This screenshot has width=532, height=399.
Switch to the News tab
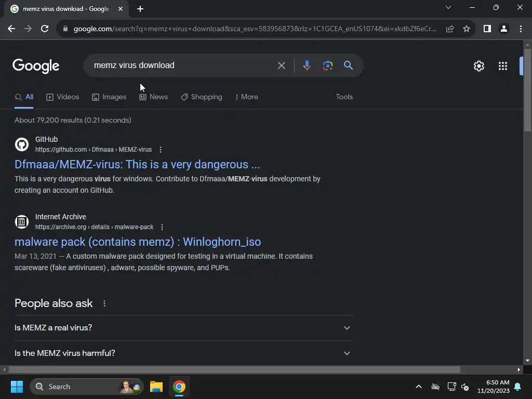(x=153, y=97)
